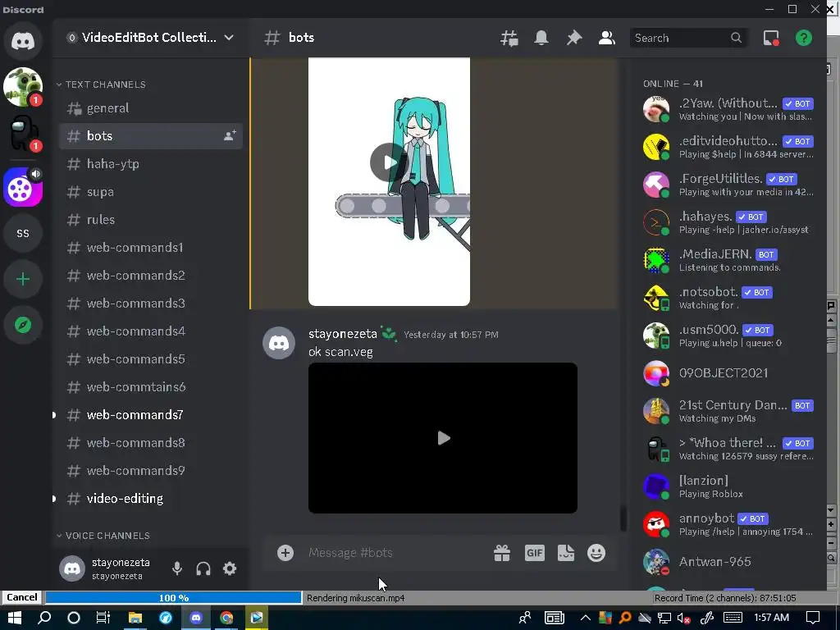Open File Explorer from taskbar
840x630 pixels.
tap(135, 618)
